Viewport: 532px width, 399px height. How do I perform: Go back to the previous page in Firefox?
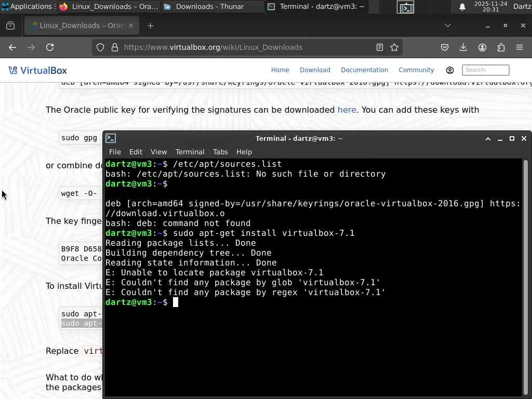(12, 47)
